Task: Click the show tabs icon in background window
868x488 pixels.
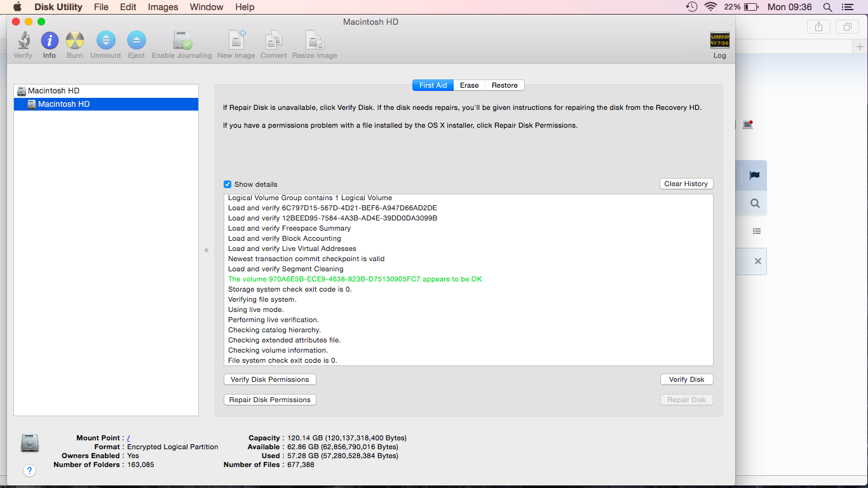Action: coord(847,27)
